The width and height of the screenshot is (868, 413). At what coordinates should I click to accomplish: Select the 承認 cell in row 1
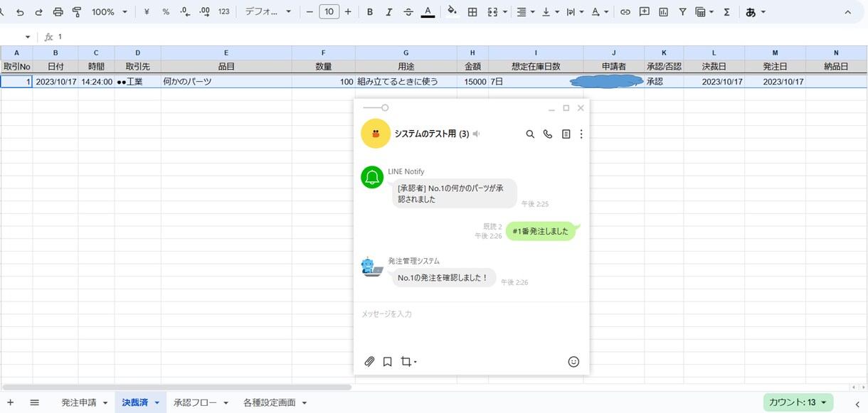(664, 82)
